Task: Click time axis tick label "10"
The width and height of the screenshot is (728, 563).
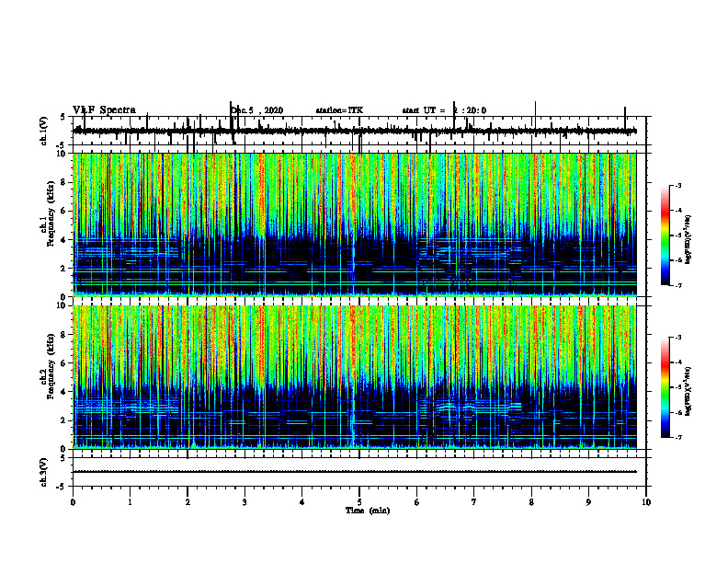Action: [646, 502]
